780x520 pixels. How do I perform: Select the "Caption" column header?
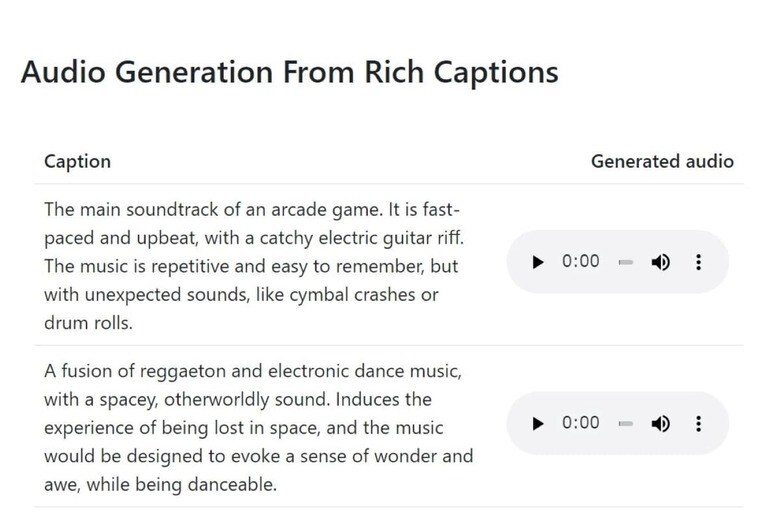coord(77,161)
